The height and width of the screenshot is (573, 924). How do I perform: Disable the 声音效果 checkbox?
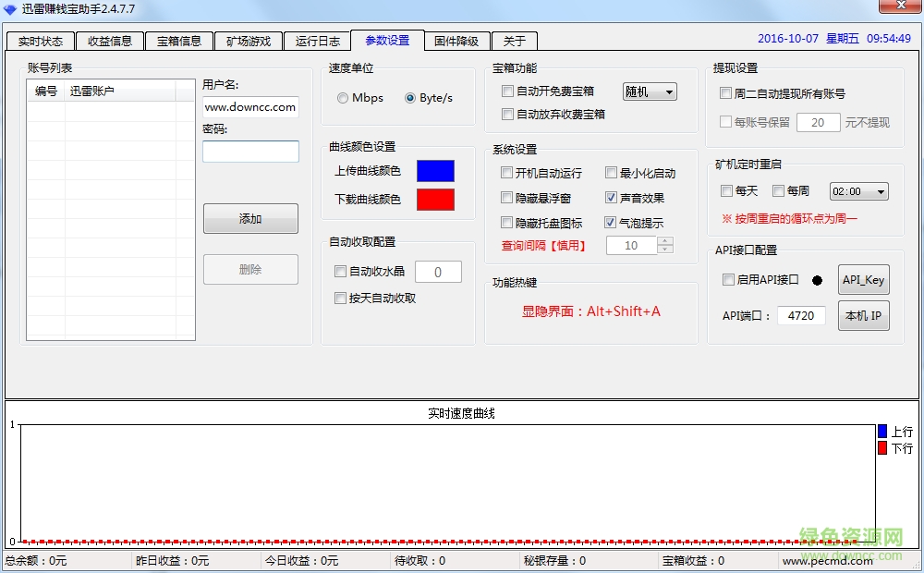click(611, 197)
